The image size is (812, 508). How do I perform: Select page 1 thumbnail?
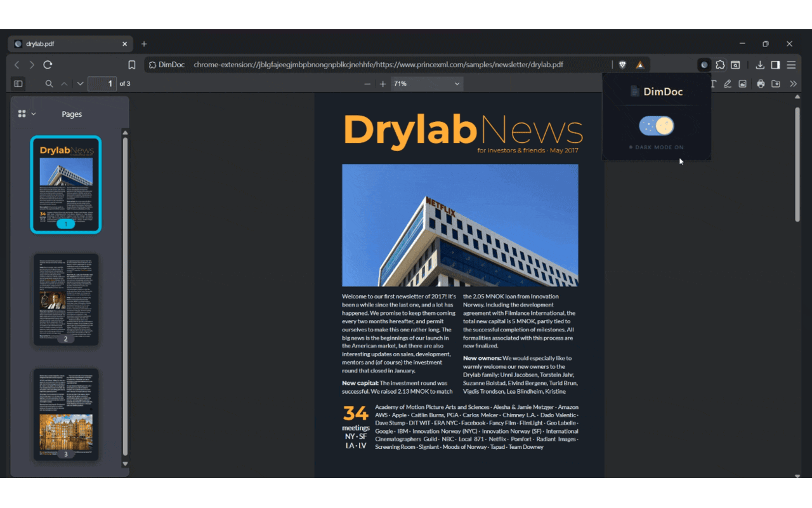pos(66,185)
